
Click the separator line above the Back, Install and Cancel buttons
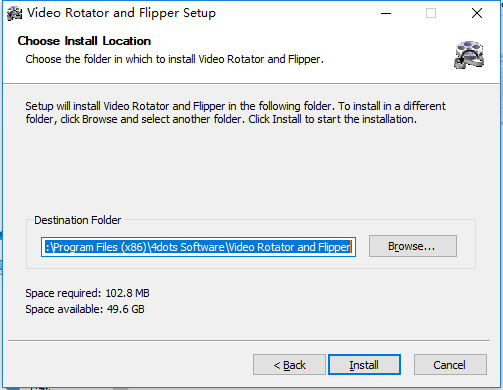point(249,341)
